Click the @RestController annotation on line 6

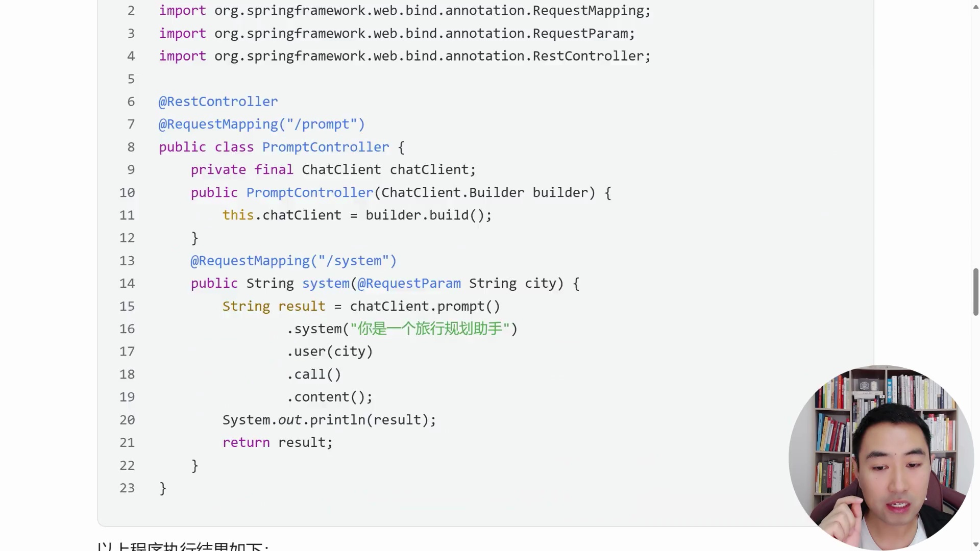tap(218, 102)
